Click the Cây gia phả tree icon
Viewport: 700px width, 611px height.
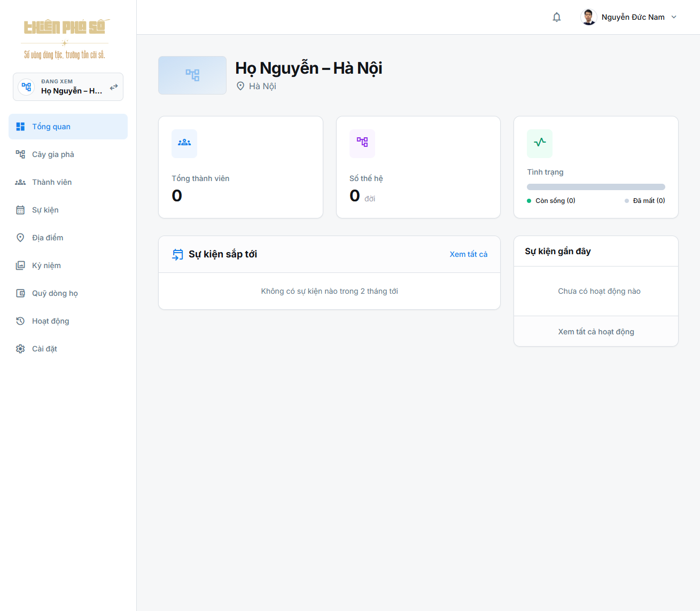click(20, 154)
